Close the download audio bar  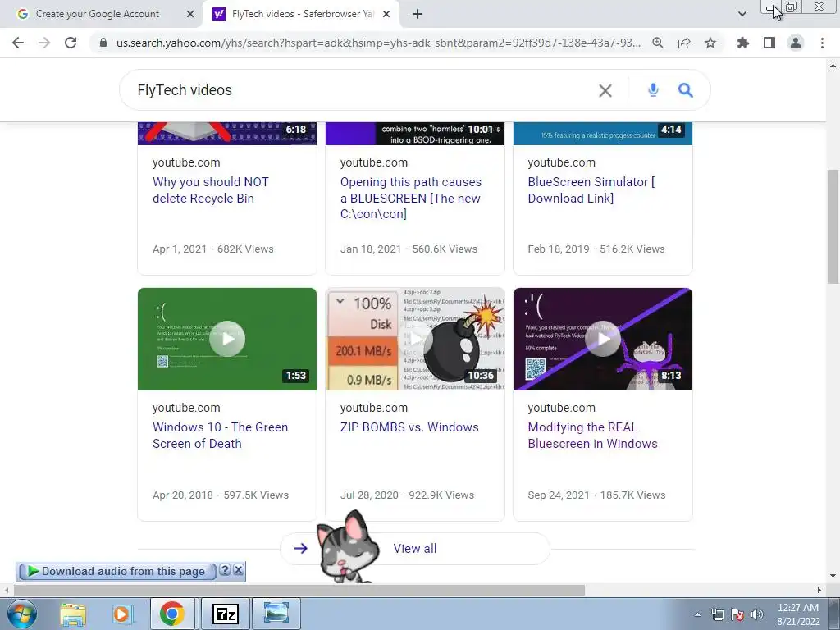[x=239, y=570]
